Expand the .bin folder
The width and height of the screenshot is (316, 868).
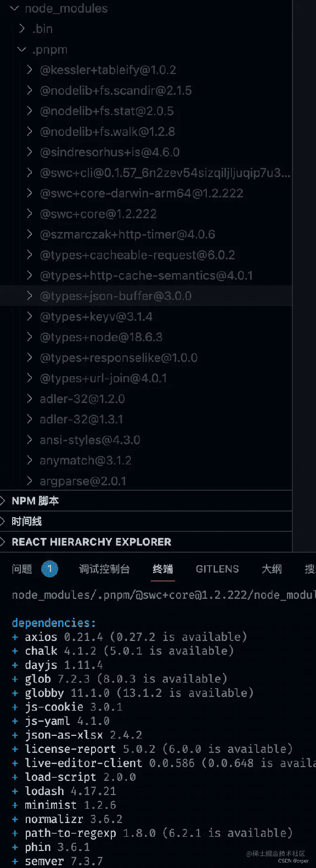coord(22,29)
